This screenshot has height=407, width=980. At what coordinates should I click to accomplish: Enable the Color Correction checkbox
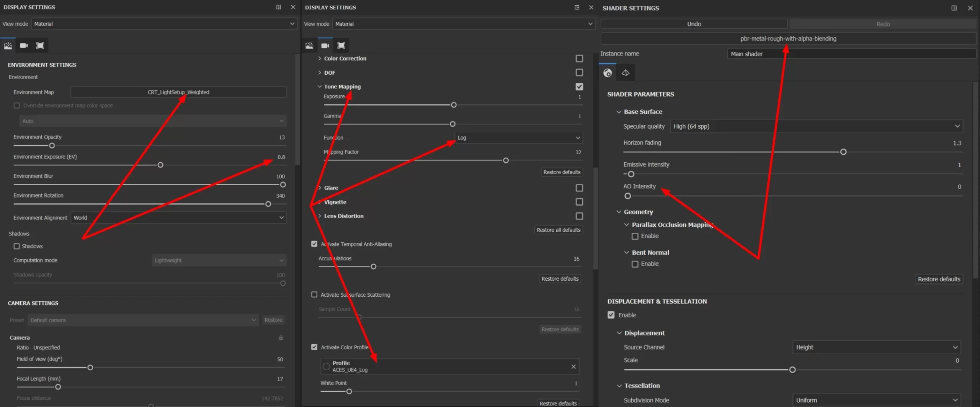pos(580,59)
